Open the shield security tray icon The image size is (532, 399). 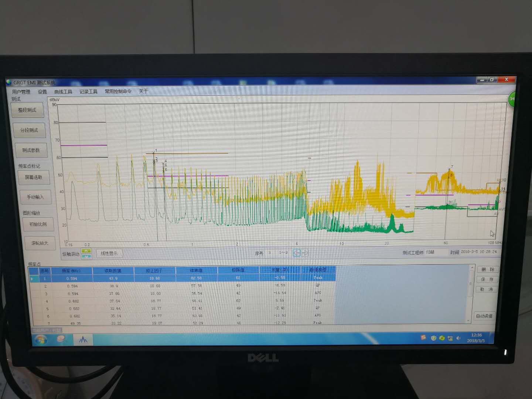click(x=433, y=338)
